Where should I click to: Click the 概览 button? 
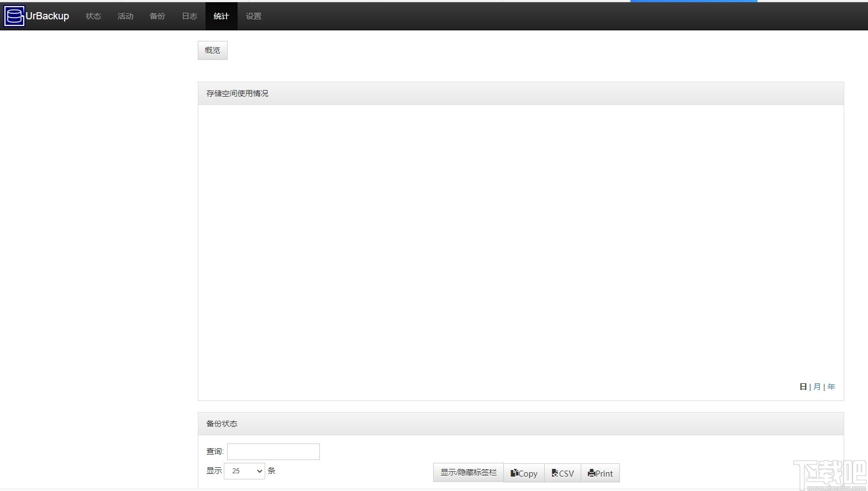[x=213, y=50]
